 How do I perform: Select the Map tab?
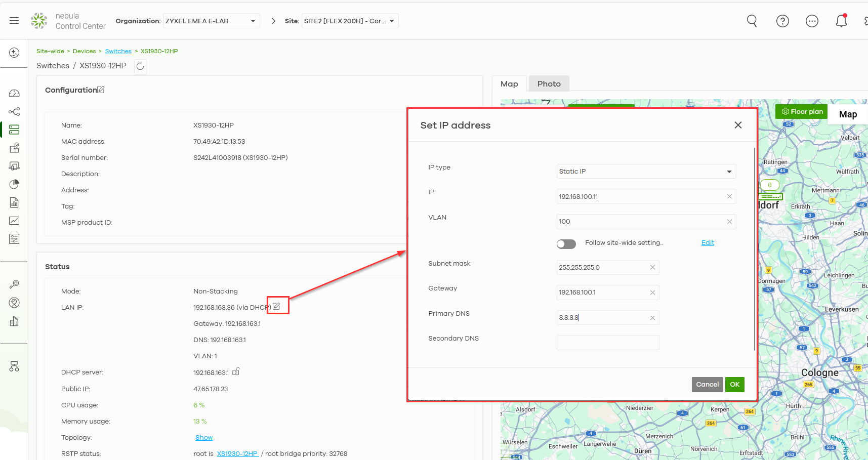(x=509, y=83)
